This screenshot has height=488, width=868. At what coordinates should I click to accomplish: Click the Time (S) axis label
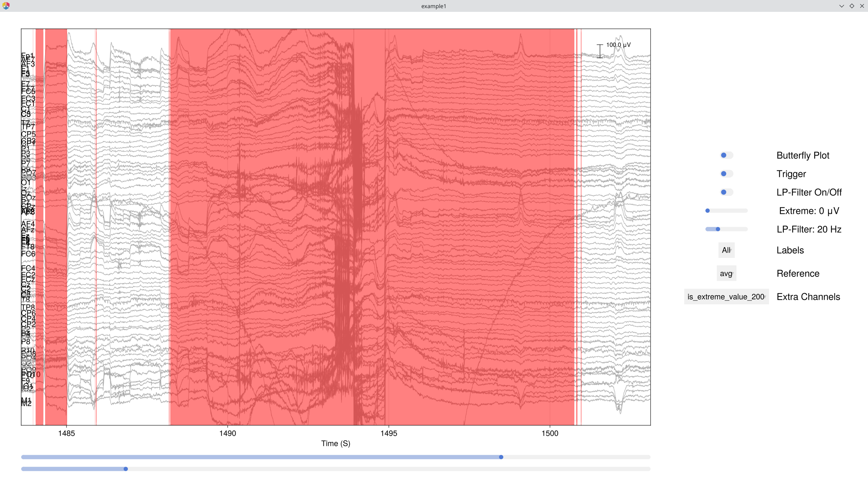click(336, 443)
